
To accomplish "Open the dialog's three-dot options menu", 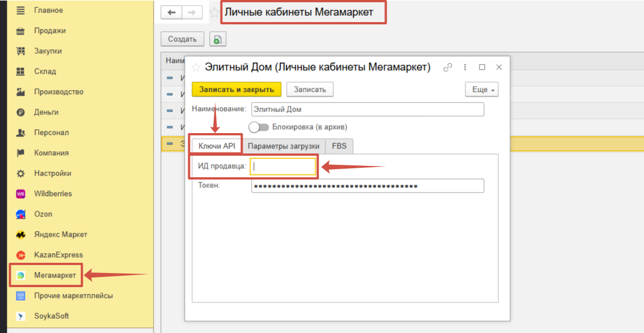I will point(465,67).
